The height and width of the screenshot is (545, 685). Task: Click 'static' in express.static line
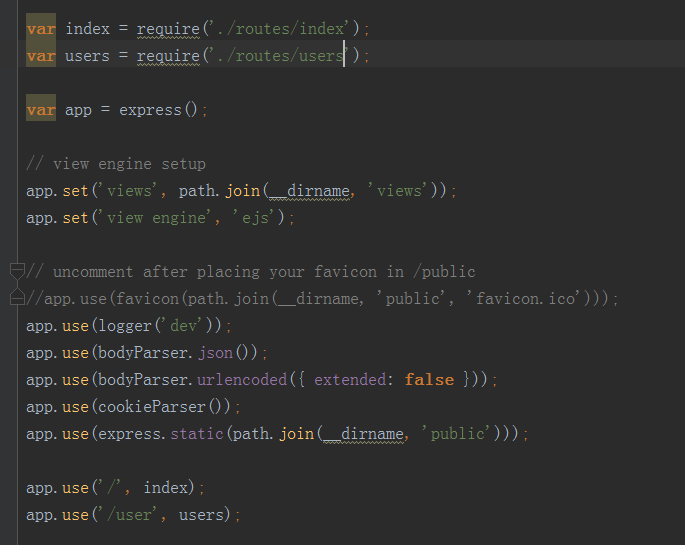[197, 434]
